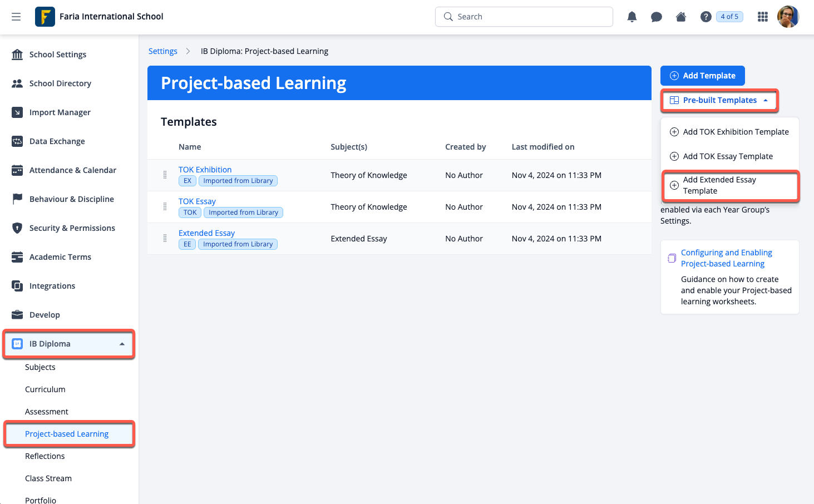The width and height of the screenshot is (814, 504).
Task: Open the help question mark icon
Action: coord(706,17)
